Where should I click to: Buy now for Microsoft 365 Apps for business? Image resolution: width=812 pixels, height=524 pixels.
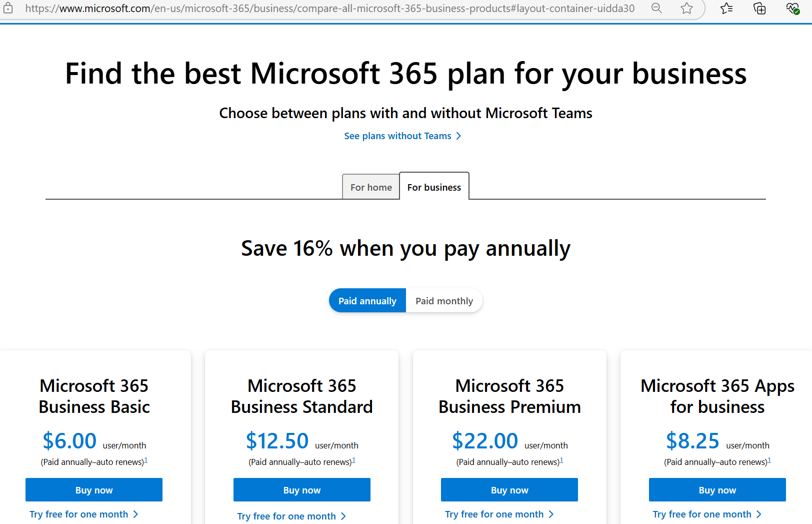coord(717,490)
